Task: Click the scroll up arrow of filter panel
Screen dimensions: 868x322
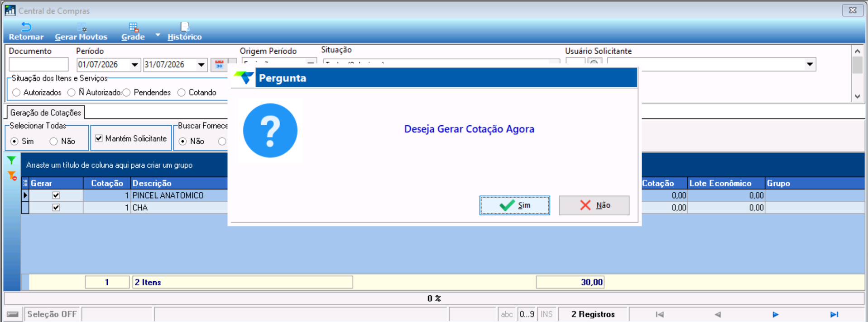Action: pyautogui.click(x=857, y=51)
